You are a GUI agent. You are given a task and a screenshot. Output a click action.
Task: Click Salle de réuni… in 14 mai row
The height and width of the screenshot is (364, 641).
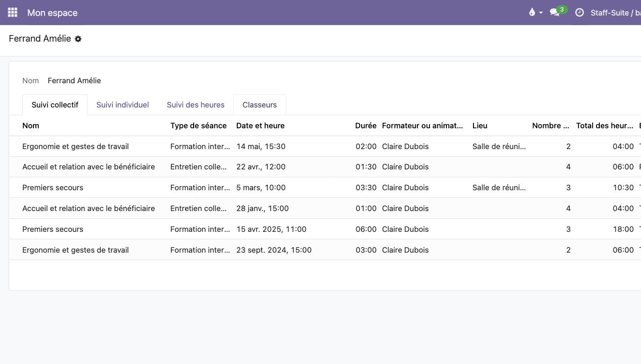499,146
